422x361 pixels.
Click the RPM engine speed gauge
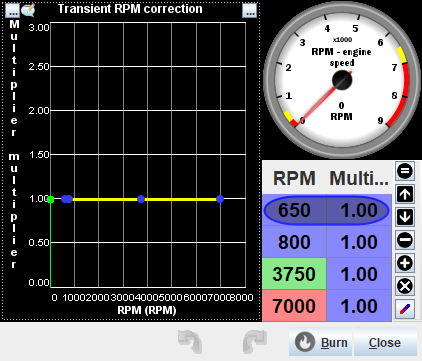coord(342,79)
